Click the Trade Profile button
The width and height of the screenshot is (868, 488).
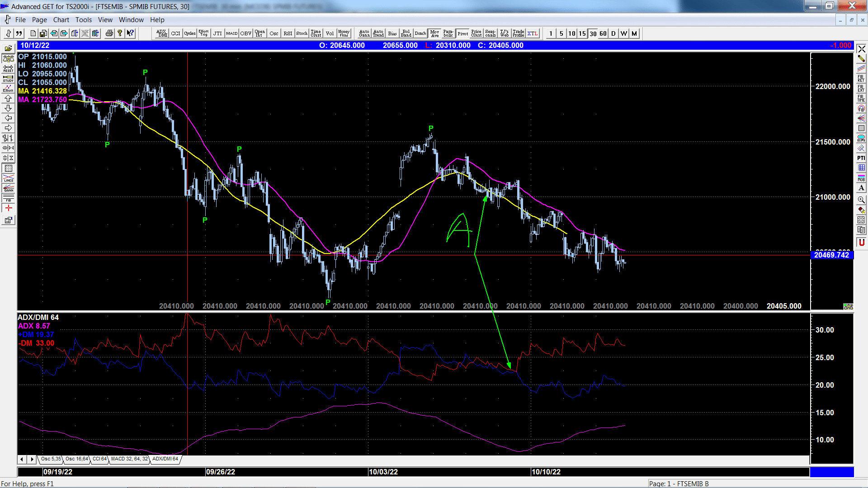(519, 33)
